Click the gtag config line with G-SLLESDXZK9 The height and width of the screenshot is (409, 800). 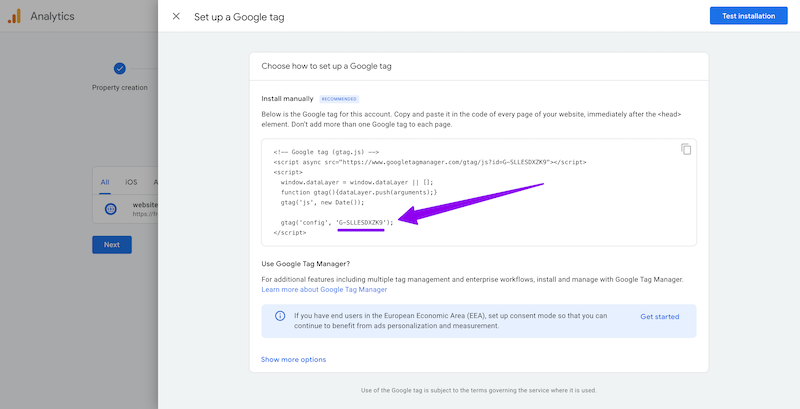click(337, 222)
